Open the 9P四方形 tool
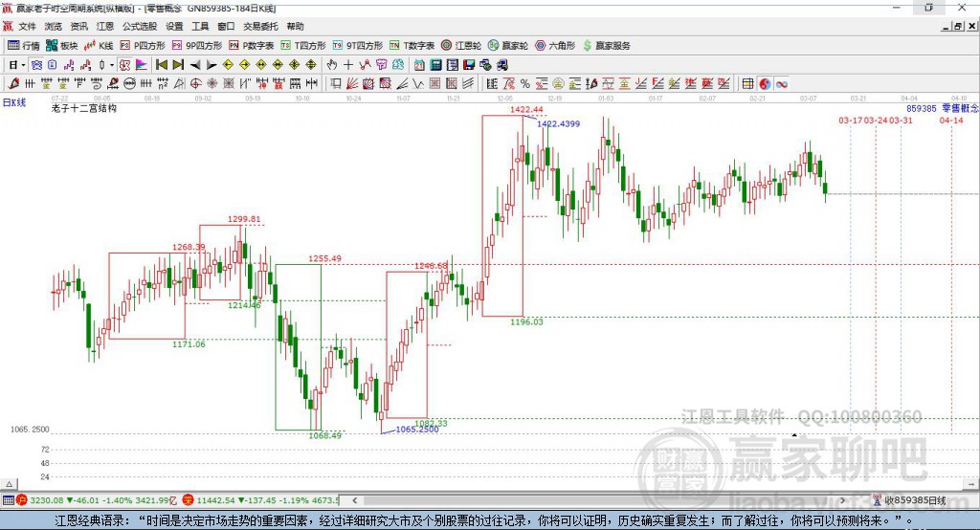Screen dimensions: 980x530 point(197,46)
